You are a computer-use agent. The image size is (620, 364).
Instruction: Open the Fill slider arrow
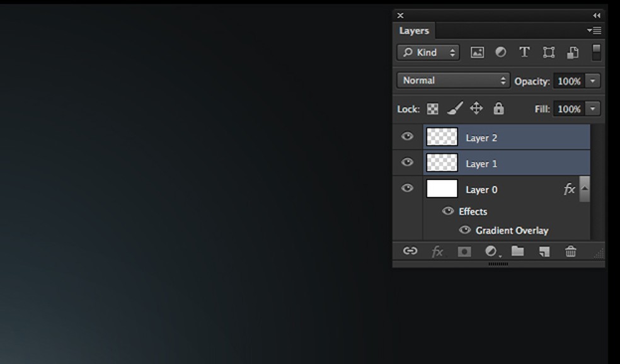click(x=592, y=109)
